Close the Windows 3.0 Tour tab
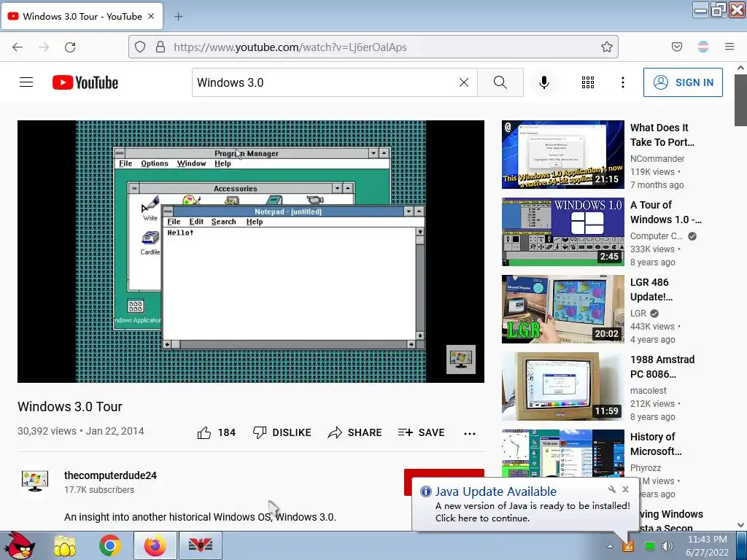747x560 pixels. [151, 16]
